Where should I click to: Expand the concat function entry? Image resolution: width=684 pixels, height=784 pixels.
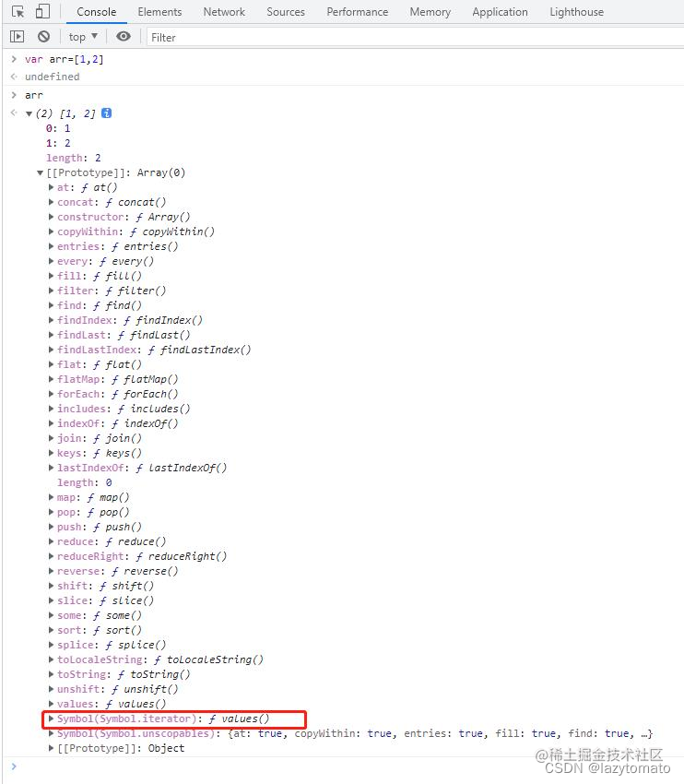51,202
